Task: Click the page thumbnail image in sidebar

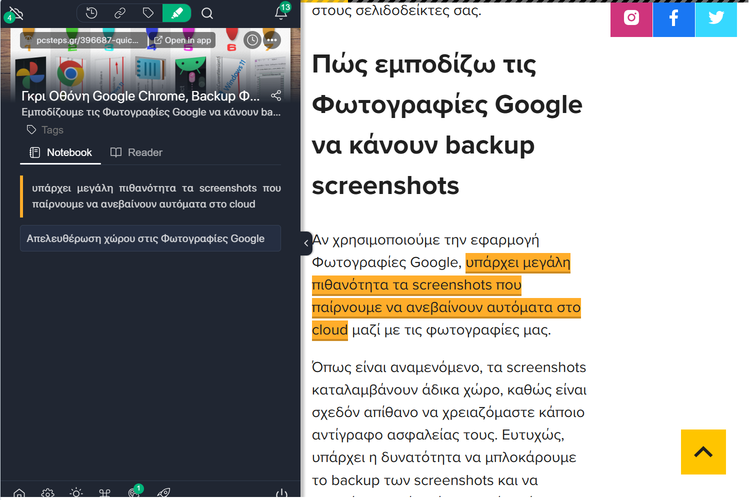Action: point(150,67)
